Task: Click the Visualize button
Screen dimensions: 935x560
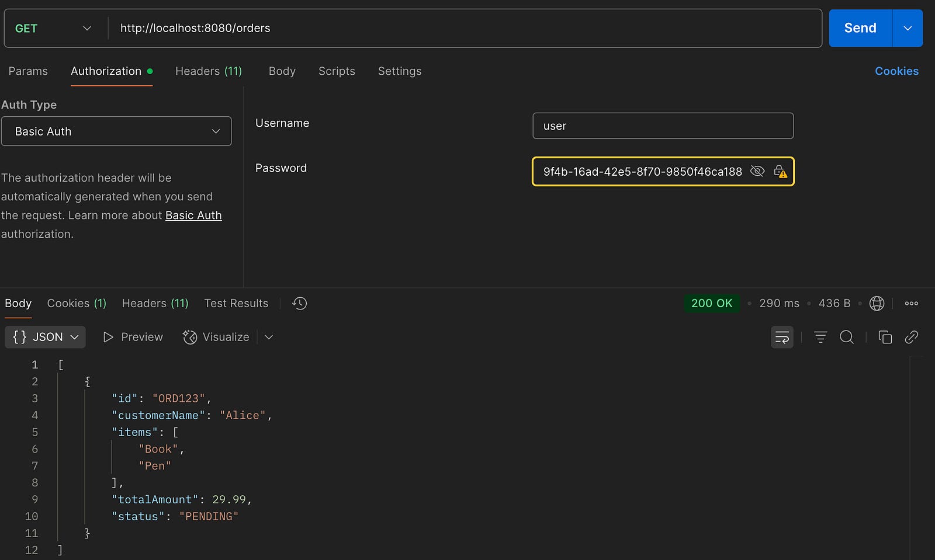Action: [x=216, y=337]
